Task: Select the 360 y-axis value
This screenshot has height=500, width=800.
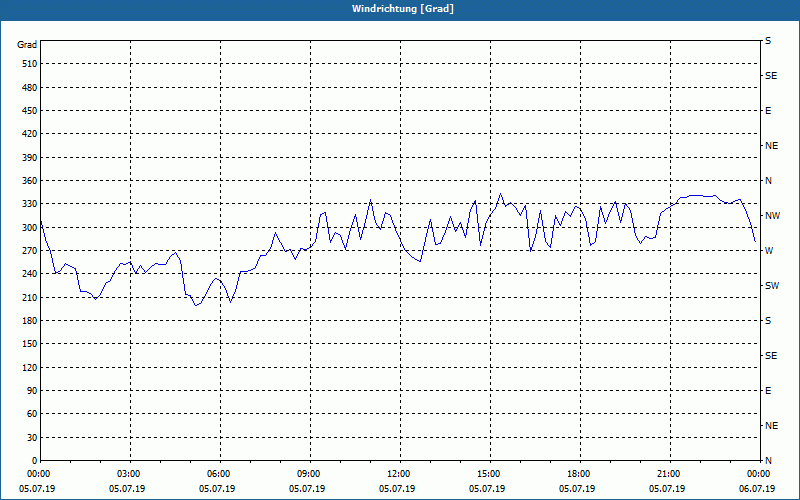Action: pyautogui.click(x=30, y=181)
